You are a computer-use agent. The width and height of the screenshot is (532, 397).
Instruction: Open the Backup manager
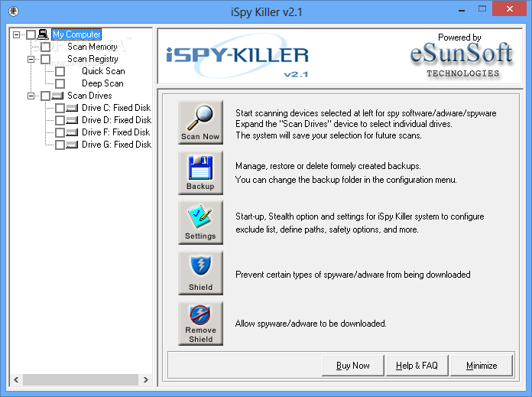pos(200,173)
